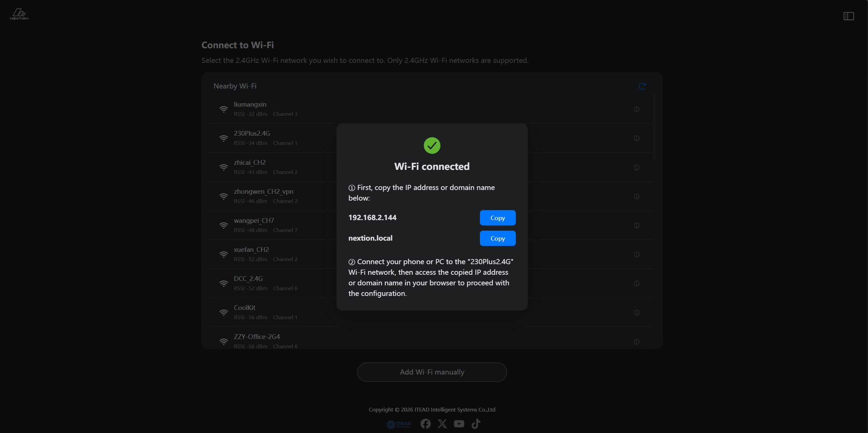Screen dimensions: 868x433
Task: Select the wangpei_CH7 network name
Action: pos(254,220)
